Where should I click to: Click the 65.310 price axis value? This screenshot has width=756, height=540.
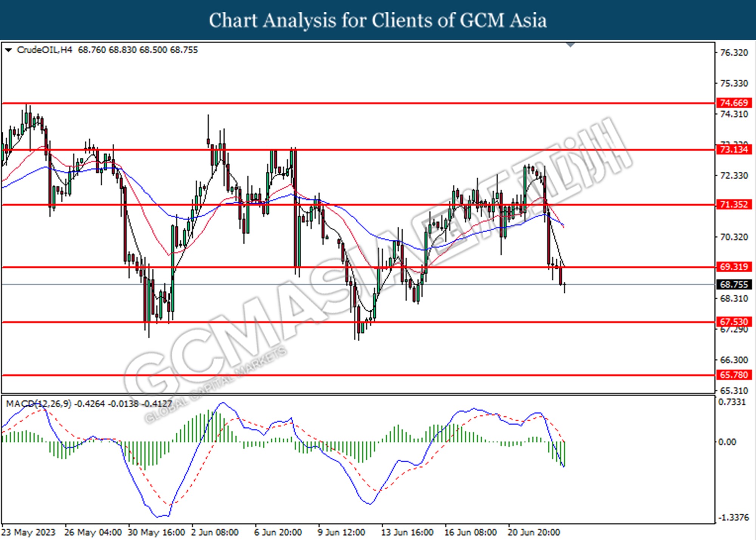click(734, 391)
